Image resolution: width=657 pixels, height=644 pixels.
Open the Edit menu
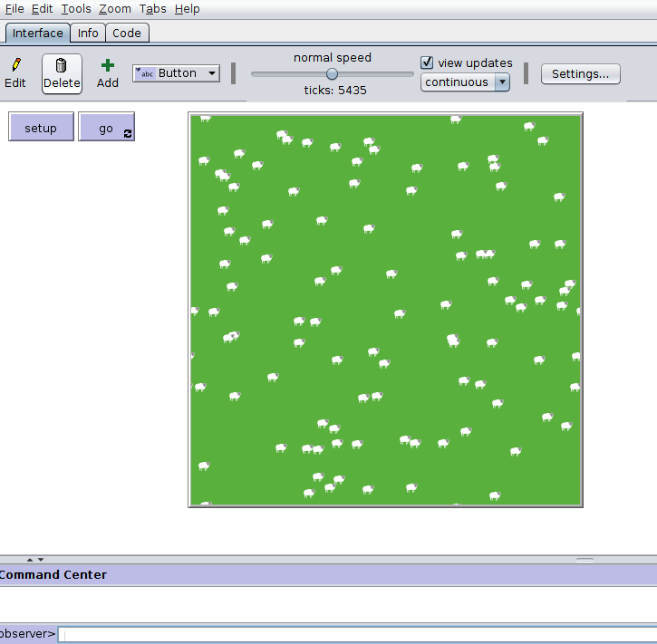pos(43,9)
